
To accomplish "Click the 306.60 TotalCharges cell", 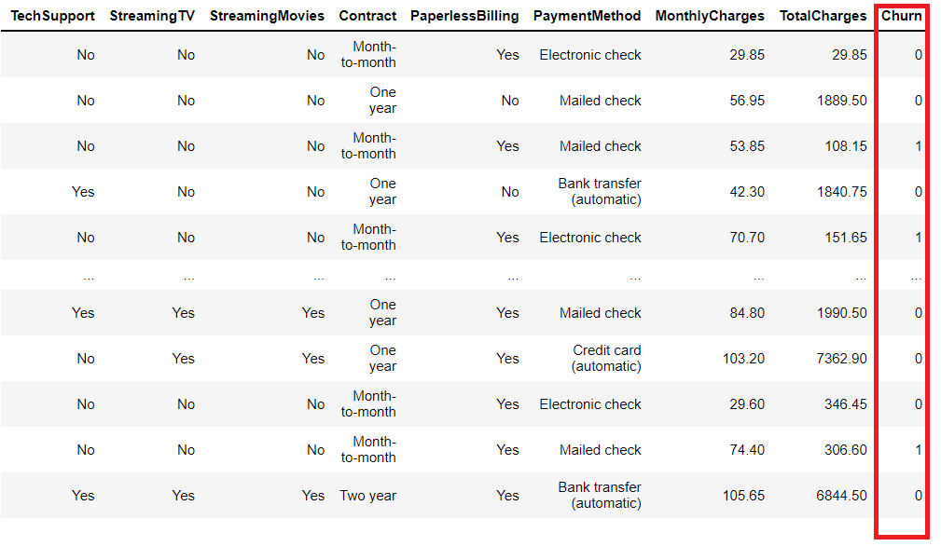I will [845, 450].
